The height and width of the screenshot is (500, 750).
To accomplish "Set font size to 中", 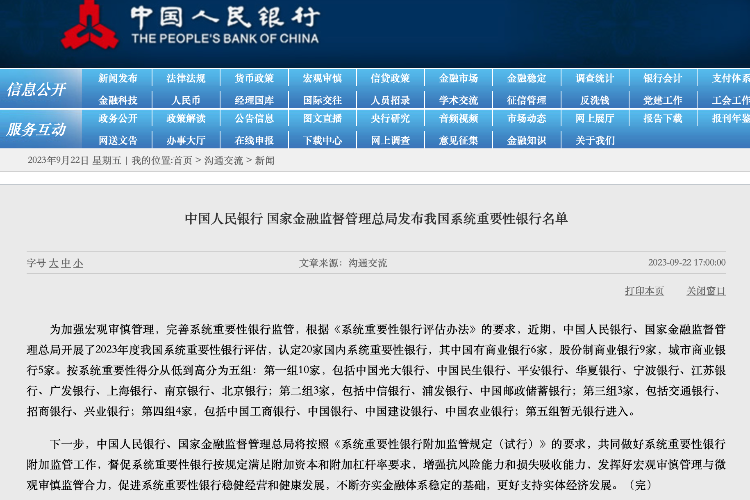I will 66,263.
